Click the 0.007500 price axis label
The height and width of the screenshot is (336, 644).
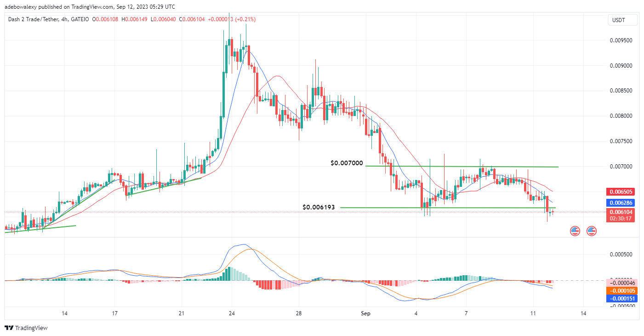[x=620, y=141]
